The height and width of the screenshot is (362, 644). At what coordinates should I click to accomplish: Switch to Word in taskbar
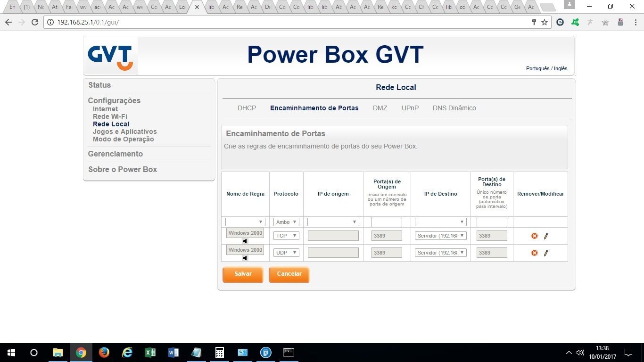click(x=173, y=353)
